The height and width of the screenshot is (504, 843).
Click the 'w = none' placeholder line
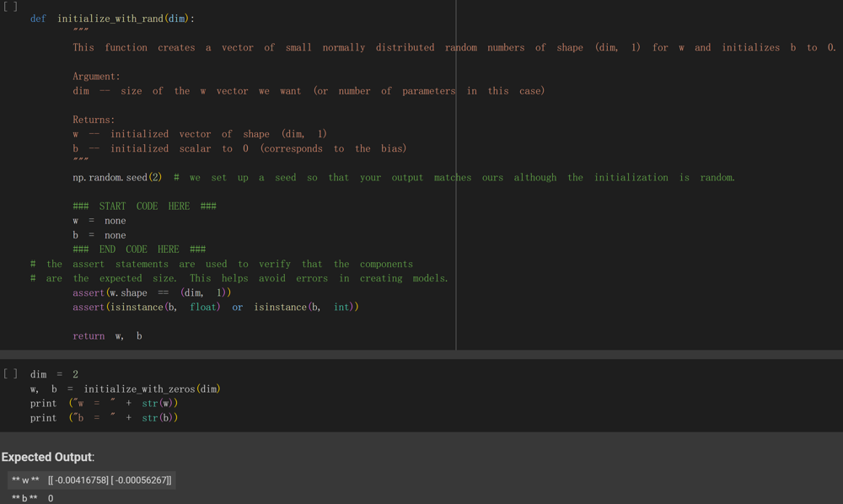tap(99, 221)
